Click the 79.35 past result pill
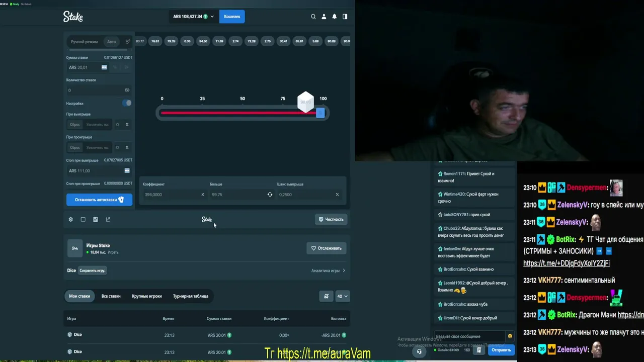The height and width of the screenshot is (362, 644). point(172,41)
